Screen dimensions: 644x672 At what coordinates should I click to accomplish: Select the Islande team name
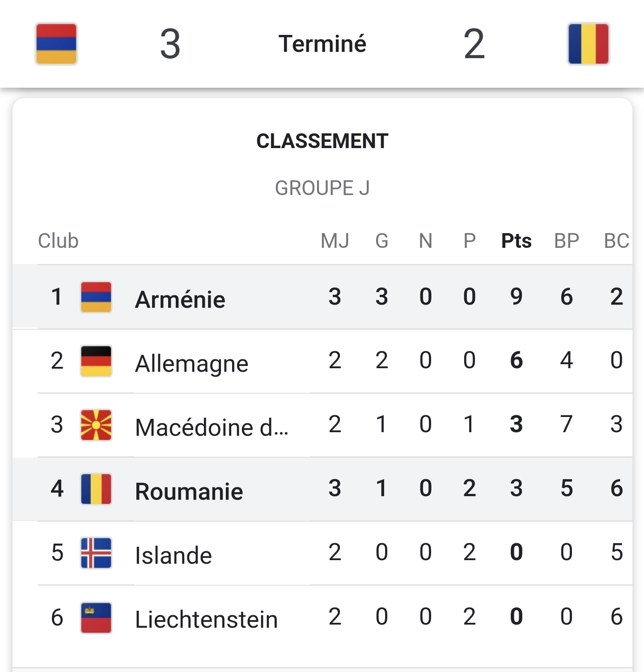click(174, 555)
